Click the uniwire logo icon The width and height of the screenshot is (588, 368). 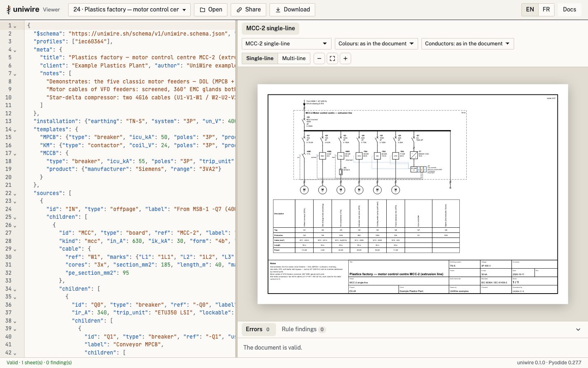(x=9, y=10)
